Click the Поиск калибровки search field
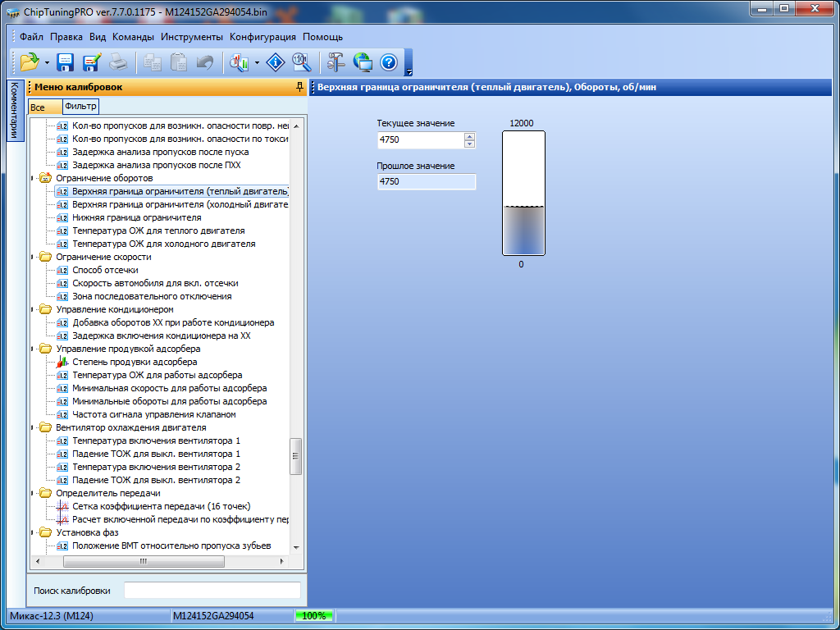Image resolution: width=840 pixels, height=630 pixels. coord(212,590)
